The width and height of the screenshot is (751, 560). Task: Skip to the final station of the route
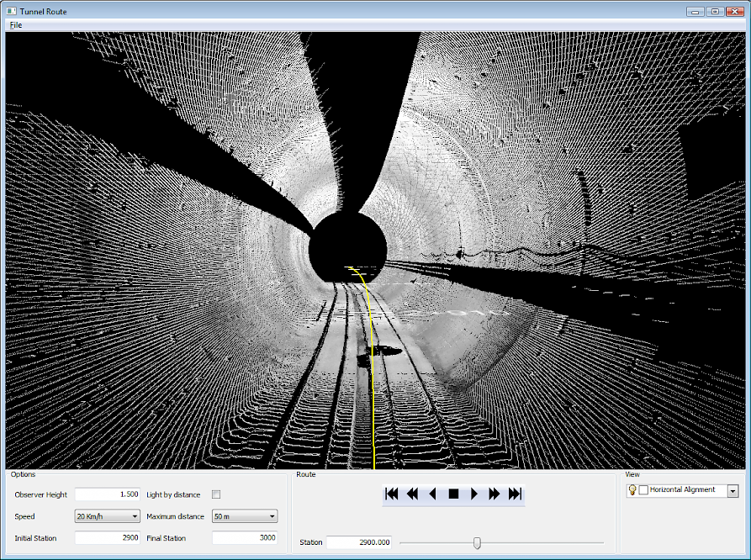pos(516,494)
